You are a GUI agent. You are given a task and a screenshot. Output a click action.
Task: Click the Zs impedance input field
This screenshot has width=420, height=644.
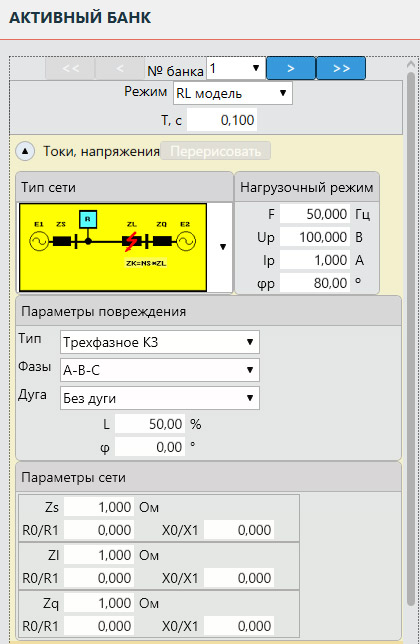tap(99, 507)
